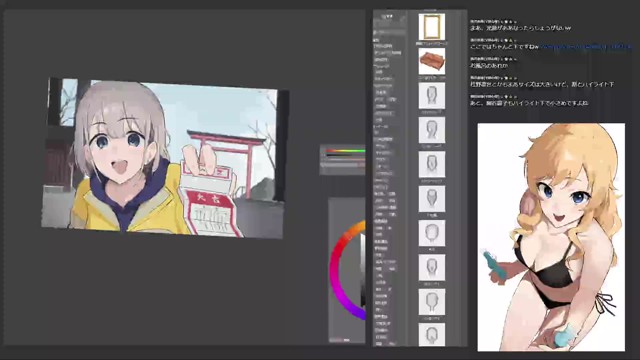The width and height of the screenshot is (640, 360).
Task: Select head model thumbnail directly below the sofa
Action: [431, 96]
